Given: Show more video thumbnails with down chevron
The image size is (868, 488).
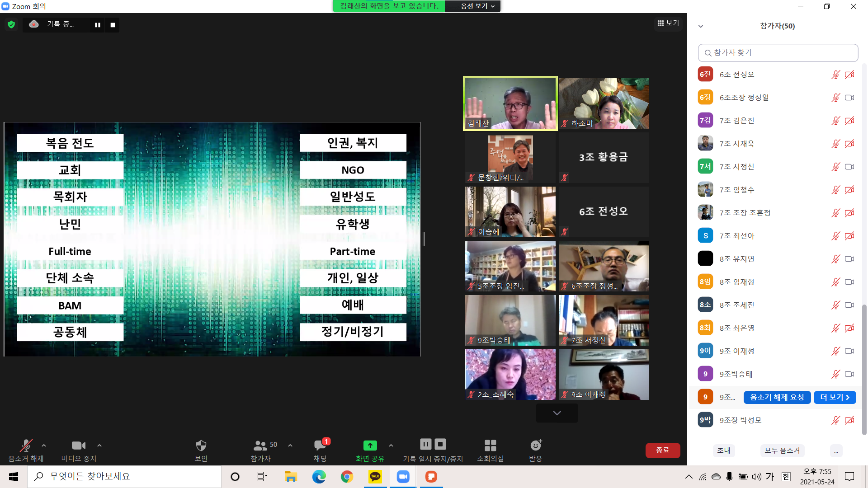Looking at the screenshot, I should (x=557, y=413).
